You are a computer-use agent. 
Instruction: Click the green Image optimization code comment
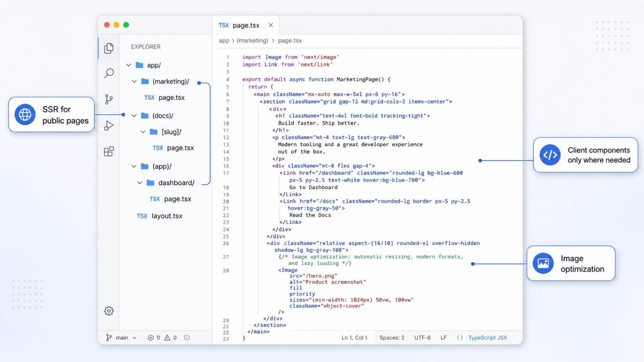[x=371, y=260]
